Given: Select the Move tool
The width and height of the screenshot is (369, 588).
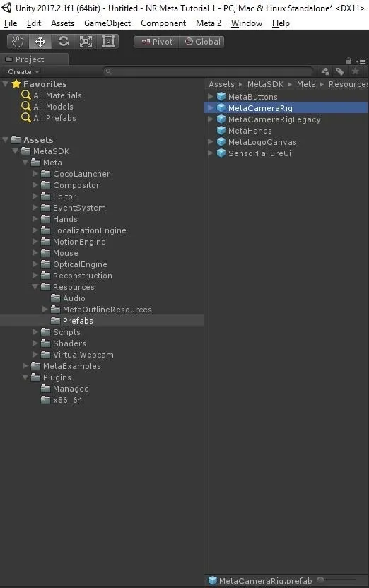Looking at the screenshot, I should click(40, 41).
